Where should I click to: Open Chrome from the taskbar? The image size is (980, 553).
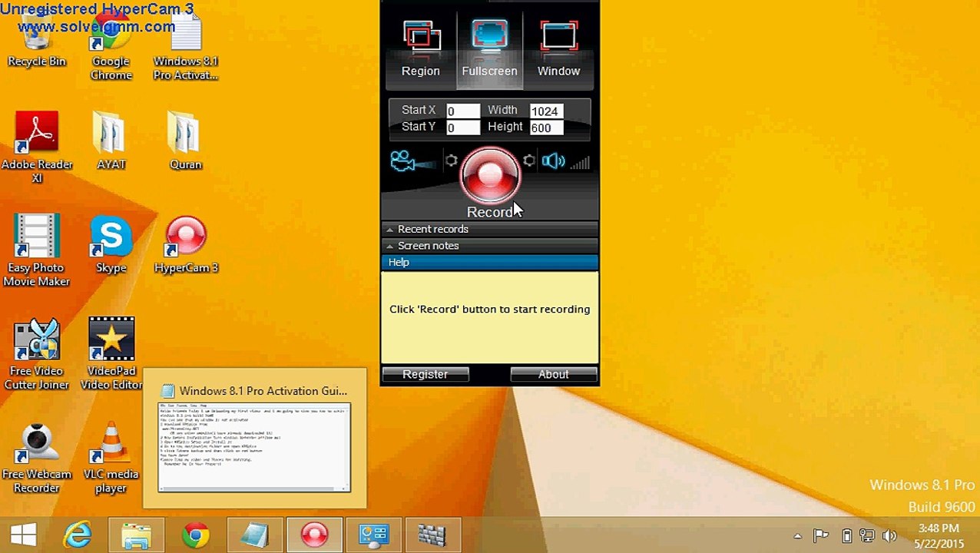(196, 535)
